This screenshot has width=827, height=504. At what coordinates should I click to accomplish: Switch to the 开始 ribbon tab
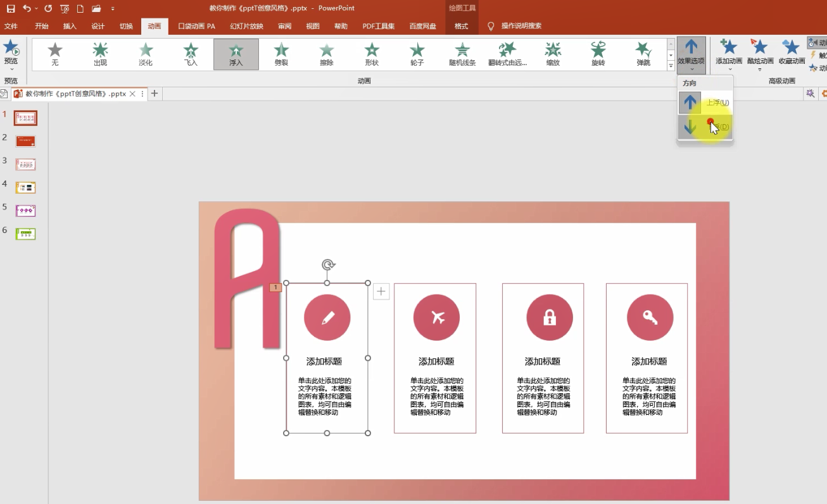[x=42, y=26]
